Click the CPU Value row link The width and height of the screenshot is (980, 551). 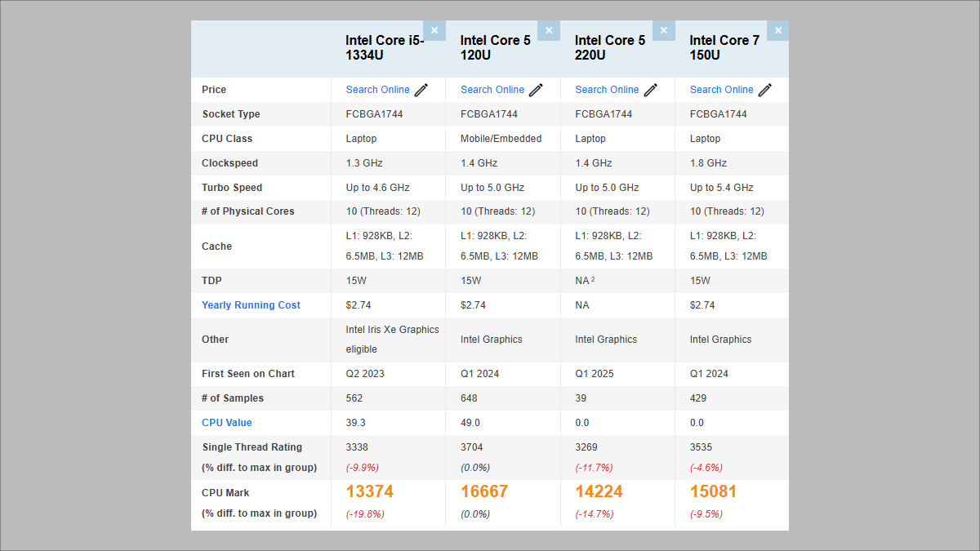tap(227, 423)
